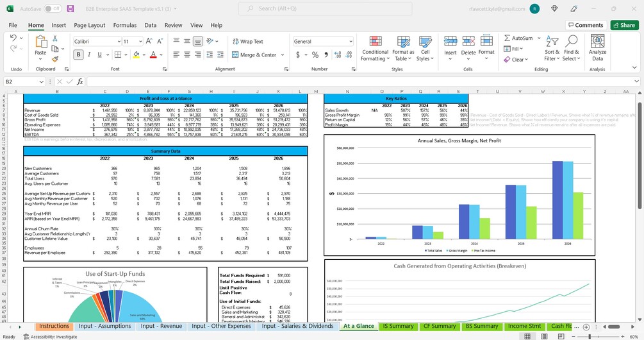The image size is (644, 340).
Task: Select the Format Painter brush
Action: pos(55,59)
